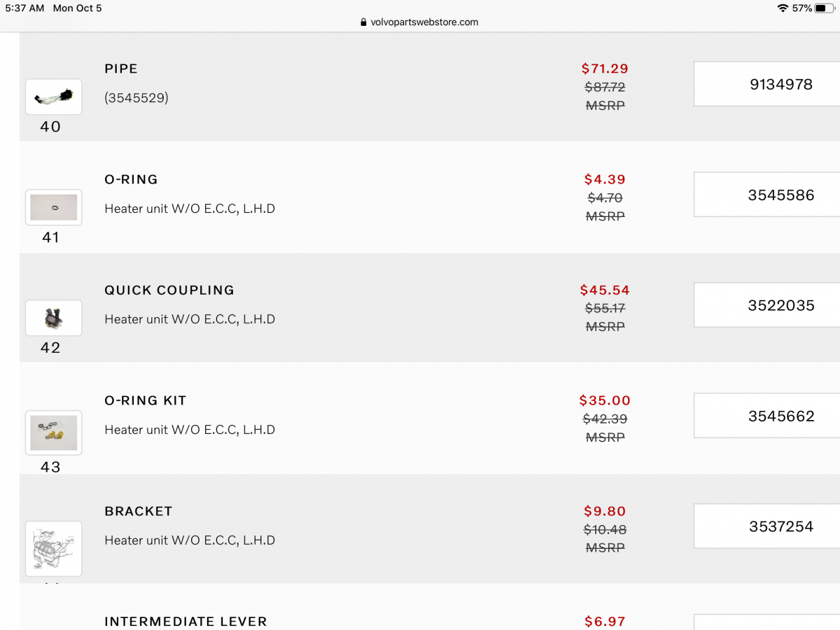Tap the Wi-Fi status icon
This screenshot has width=840, height=630.
[782, 8]
